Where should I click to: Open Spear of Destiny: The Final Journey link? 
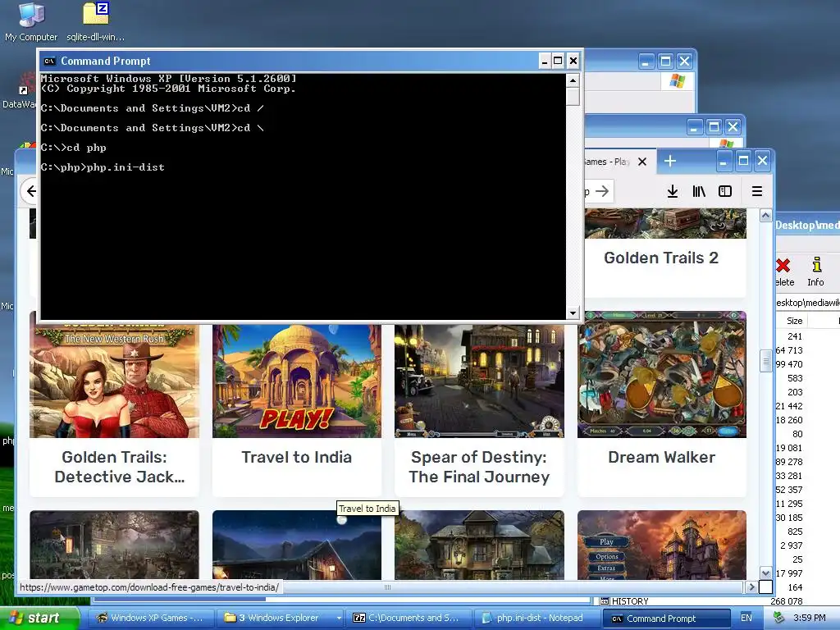point(479,467)
